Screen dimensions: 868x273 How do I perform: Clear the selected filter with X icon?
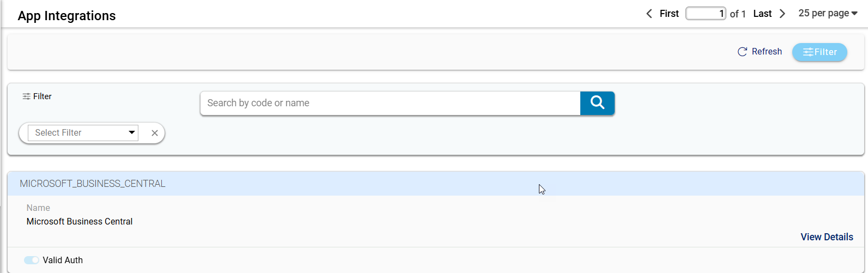(155, 133)
